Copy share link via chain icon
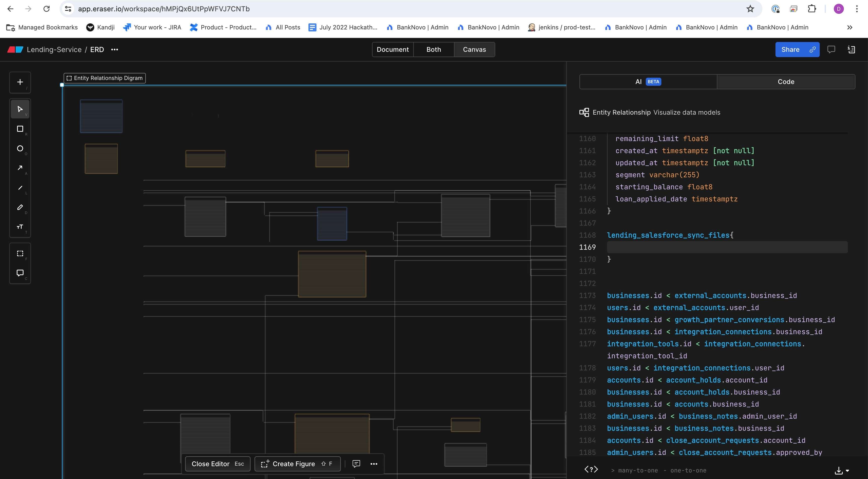 tap(812, 50)
